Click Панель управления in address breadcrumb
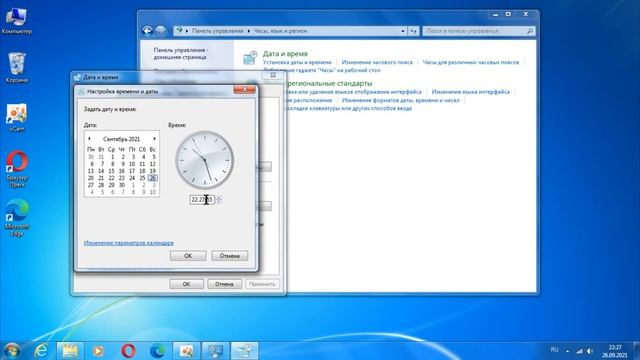 pos(217,31)
